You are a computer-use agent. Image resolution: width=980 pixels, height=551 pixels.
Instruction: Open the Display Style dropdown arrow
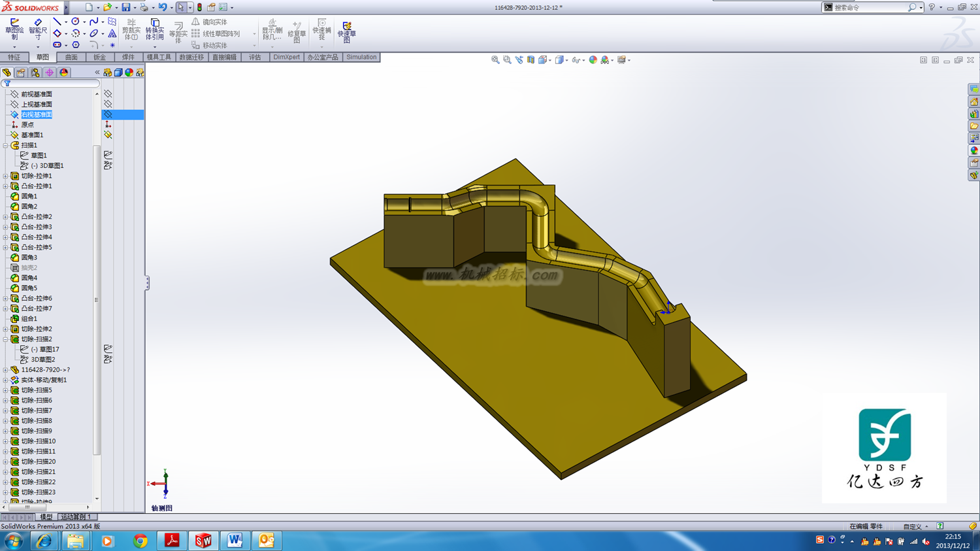pyautogui.click(x=566, y=60)
